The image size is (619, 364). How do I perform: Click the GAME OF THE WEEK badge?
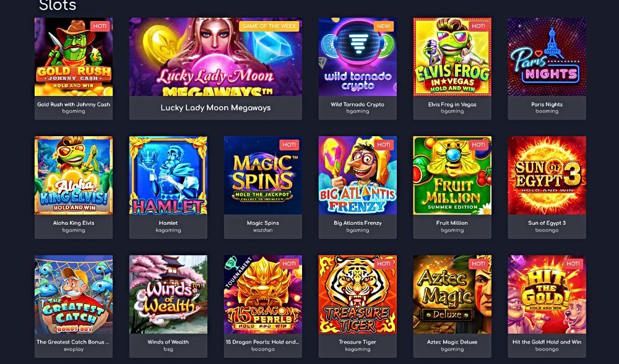click(269, 26)
